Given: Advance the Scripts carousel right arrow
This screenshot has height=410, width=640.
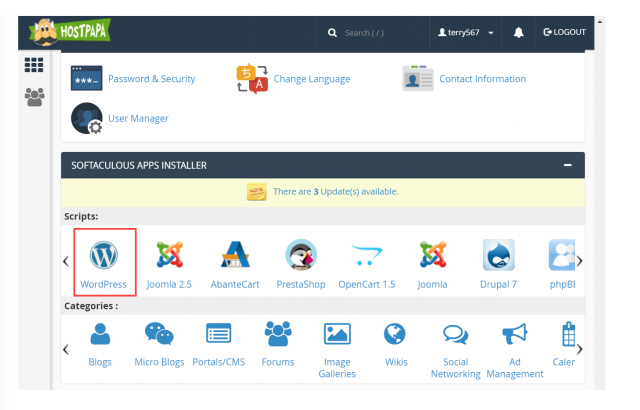Looking at the screenshot, I should point(579,261).
